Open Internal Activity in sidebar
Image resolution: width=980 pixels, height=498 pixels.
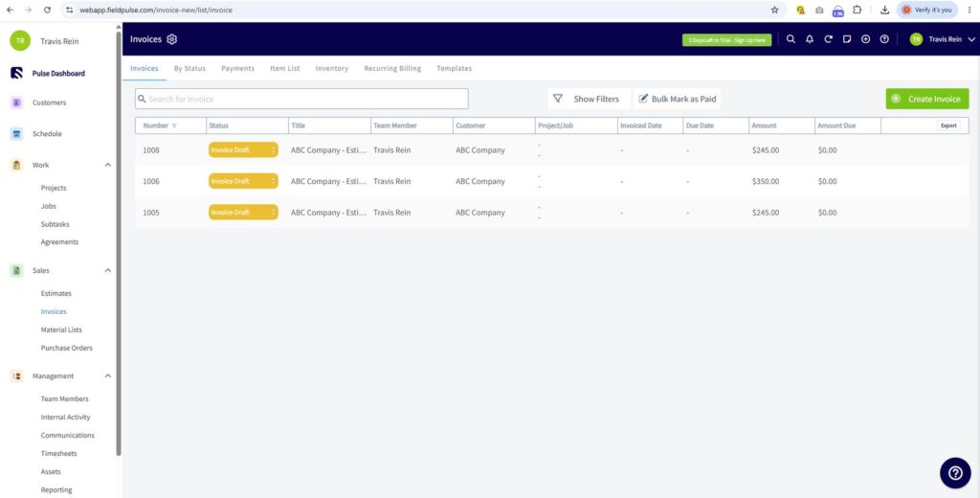(66, 418)
